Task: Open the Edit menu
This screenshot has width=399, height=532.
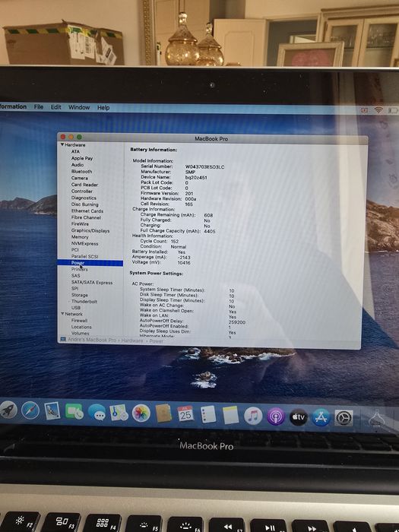Action: click(x=56, y=107)
